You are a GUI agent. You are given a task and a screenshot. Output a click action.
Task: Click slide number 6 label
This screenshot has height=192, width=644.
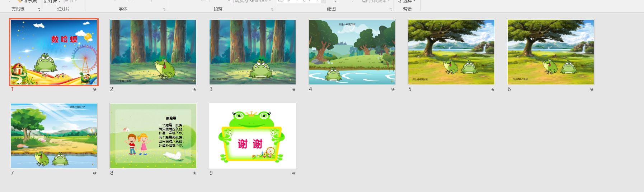[509, 89]
